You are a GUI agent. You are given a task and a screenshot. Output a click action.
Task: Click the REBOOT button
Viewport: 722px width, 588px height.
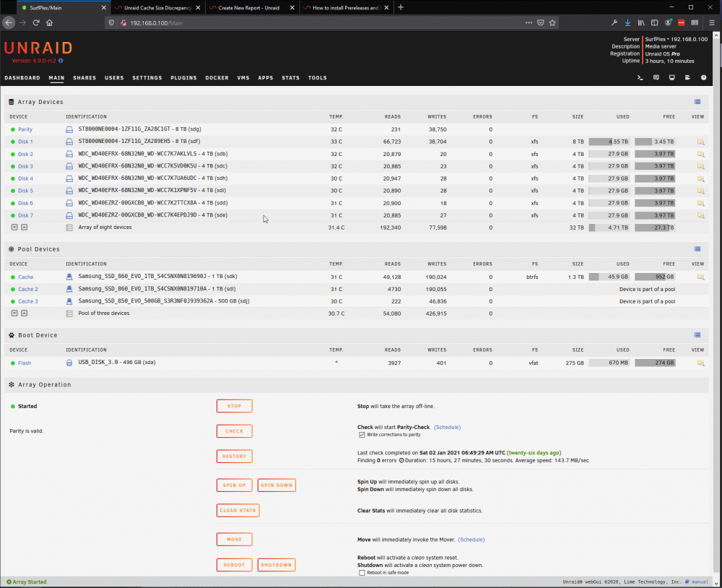tap(235, 565)
